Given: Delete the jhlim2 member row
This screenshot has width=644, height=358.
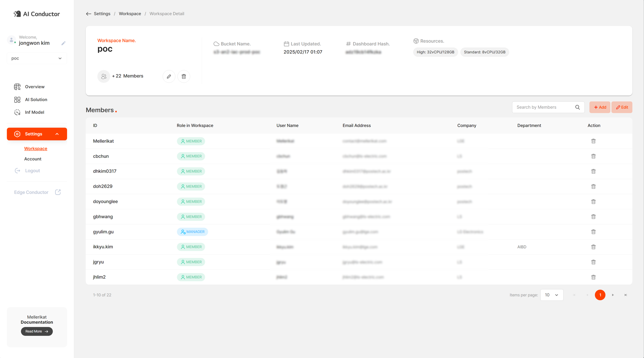Looking at the screenshot, I should tap(593, 277).
